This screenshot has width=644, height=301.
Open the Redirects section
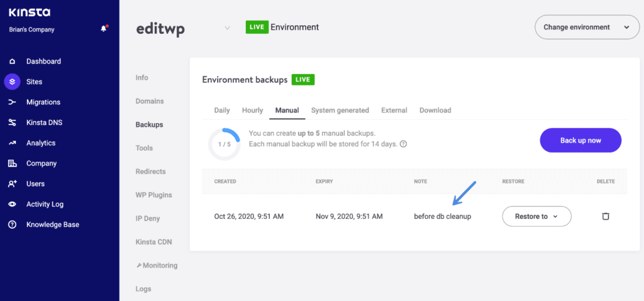(151, 172)
